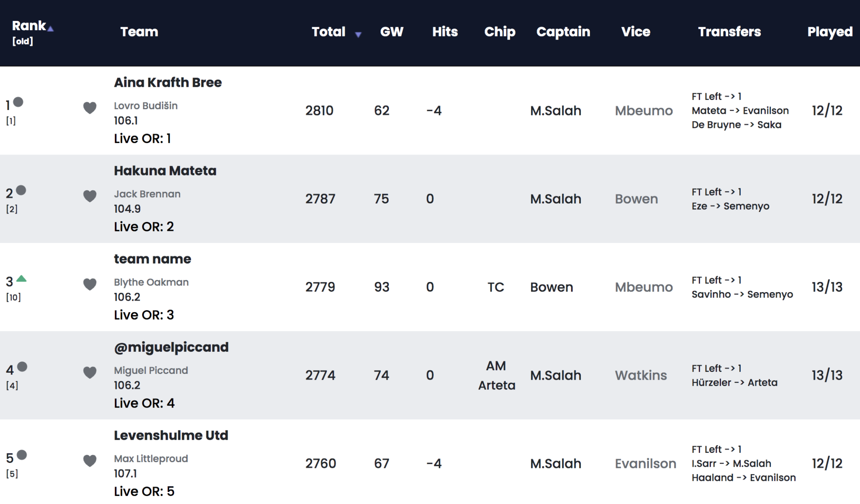Click manager name Blythe Oakman

coord(152,282)
